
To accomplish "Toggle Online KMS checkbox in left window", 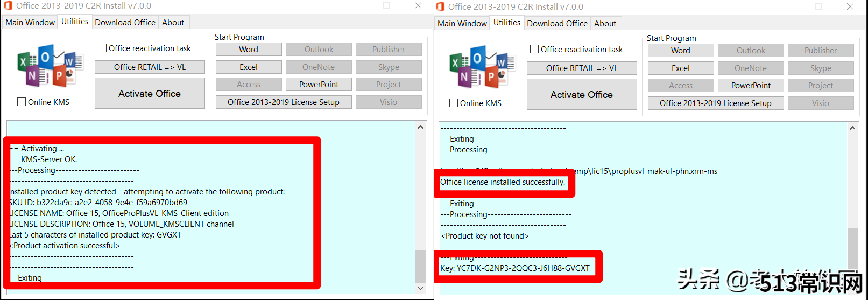I will point(22,102).
